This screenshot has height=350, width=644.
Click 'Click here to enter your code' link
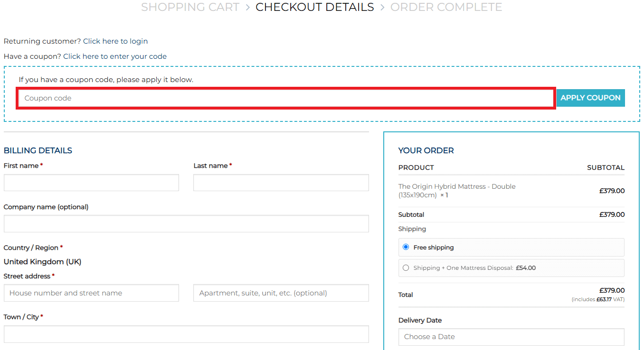[x=115, y=56]
